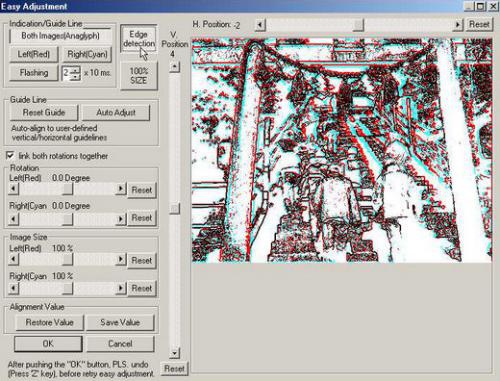
Task: Click Auto Adjust button
Action: [x=116, y=113]
